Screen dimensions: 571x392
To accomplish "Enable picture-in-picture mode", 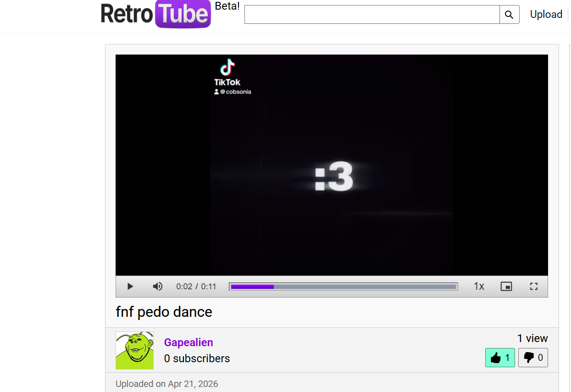I will [506, 287].
